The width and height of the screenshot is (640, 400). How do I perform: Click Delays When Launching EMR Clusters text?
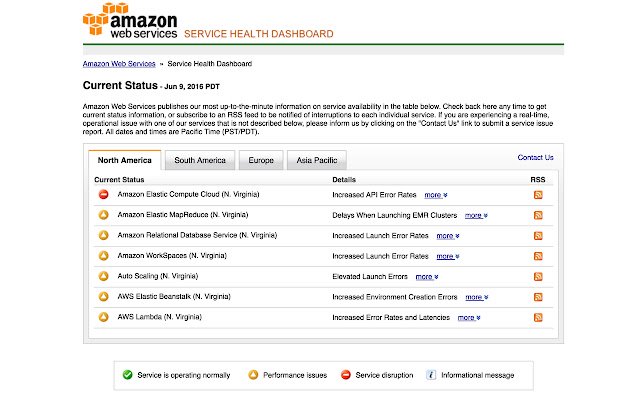pyautogui.click(x=395, y=215)
